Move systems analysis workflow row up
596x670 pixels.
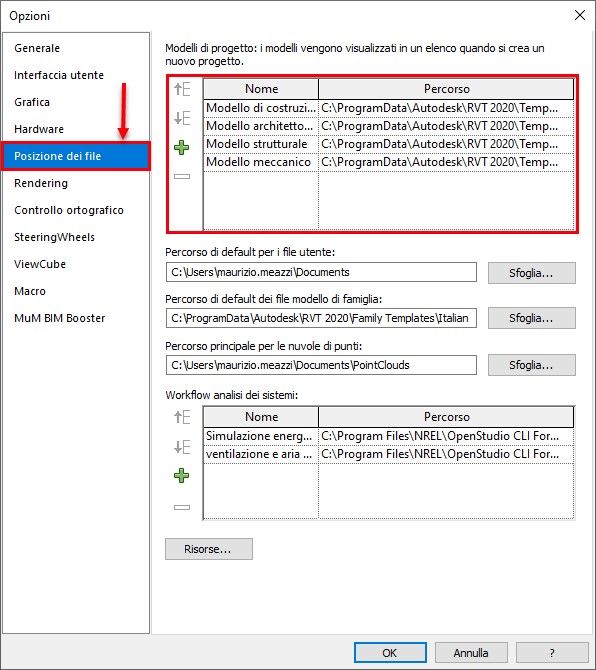[x=182, y=417]
